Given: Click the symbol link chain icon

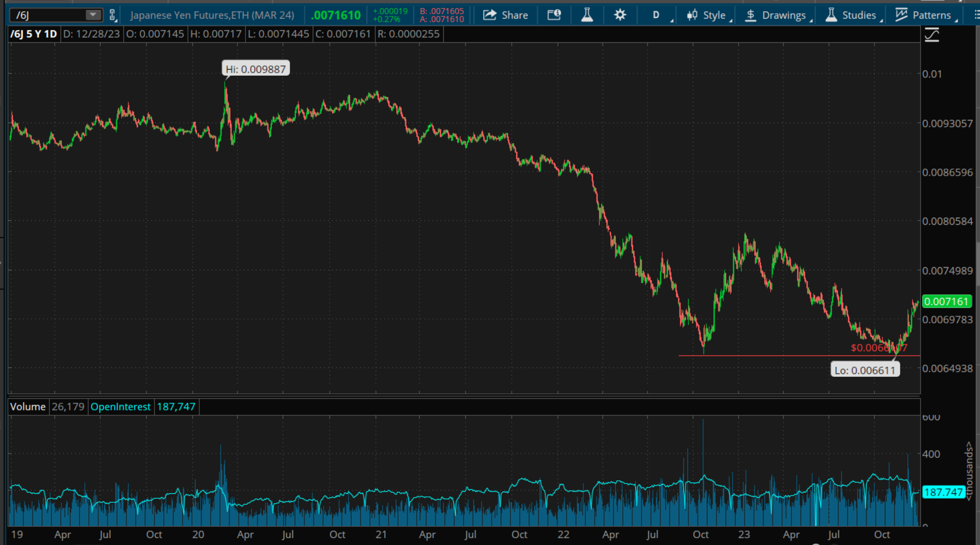Looking at the screenshot, I should (x=113, y=15).
